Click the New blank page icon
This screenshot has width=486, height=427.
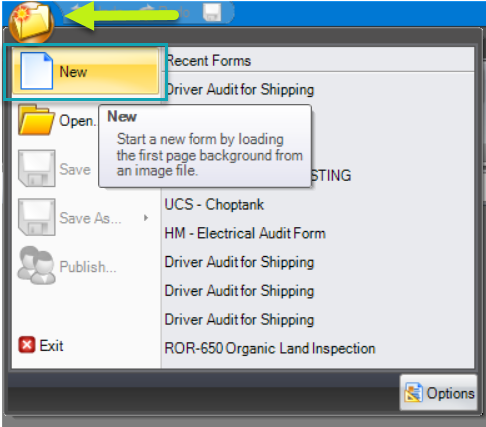tap(37, 71)
